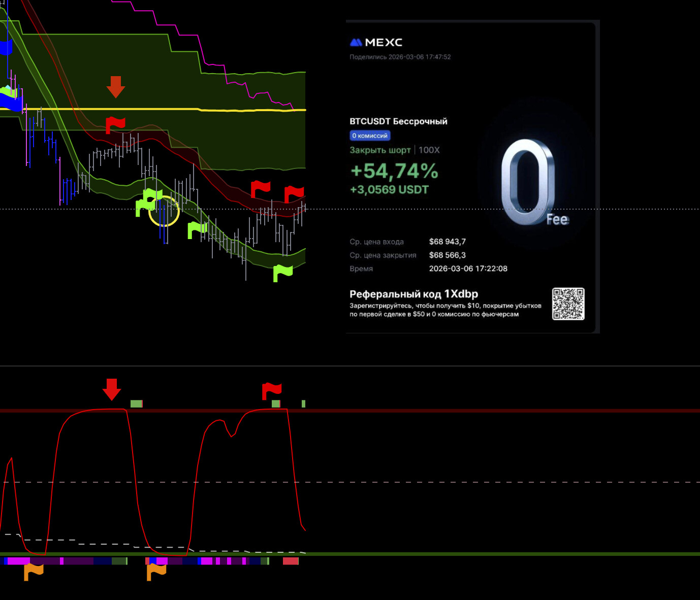Click the second orange flag below the oscillator
This screenshot has width=700, height=600.
[156, 571]
